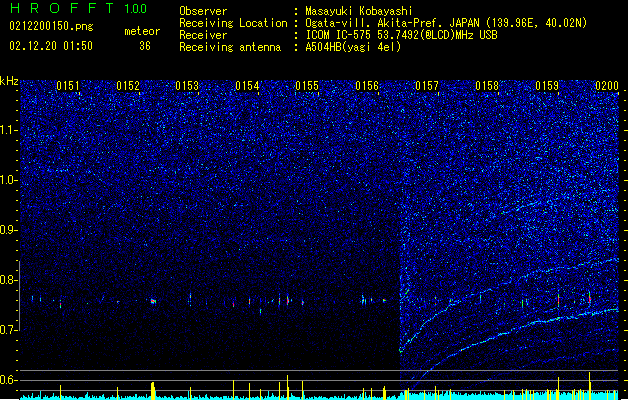Image resolution: width=629 pixels, height=400 pixels.
Task: Click the Receiving Location label
Action: coord(233,23)
